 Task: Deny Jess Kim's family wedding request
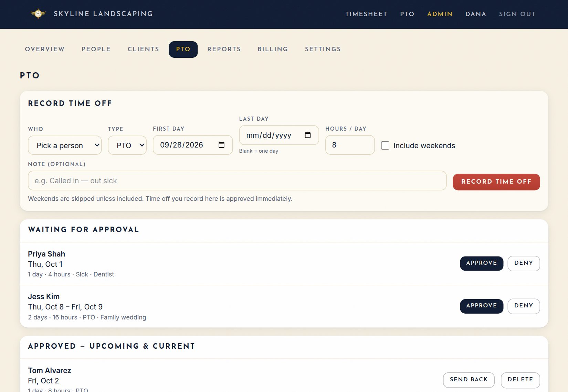coord(524,306)
